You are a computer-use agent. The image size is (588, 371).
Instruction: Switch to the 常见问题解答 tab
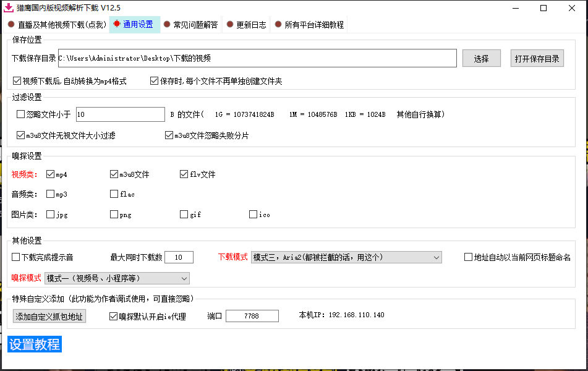190,25
